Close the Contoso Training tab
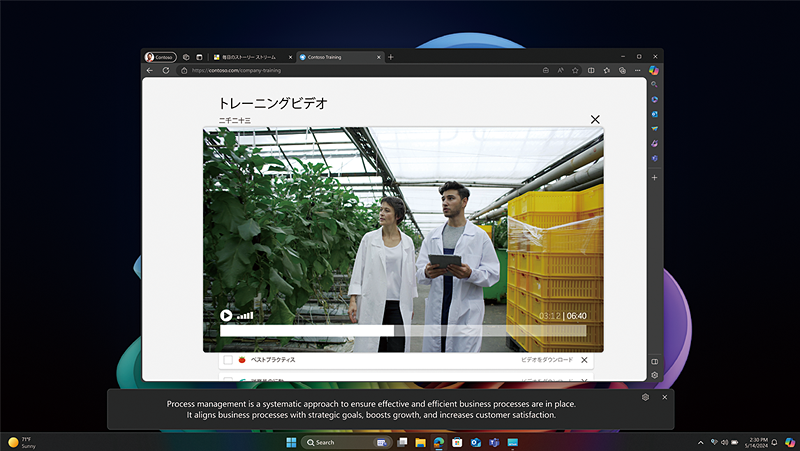The height and width of the screenshot is (451, 800). pos(379,57)
